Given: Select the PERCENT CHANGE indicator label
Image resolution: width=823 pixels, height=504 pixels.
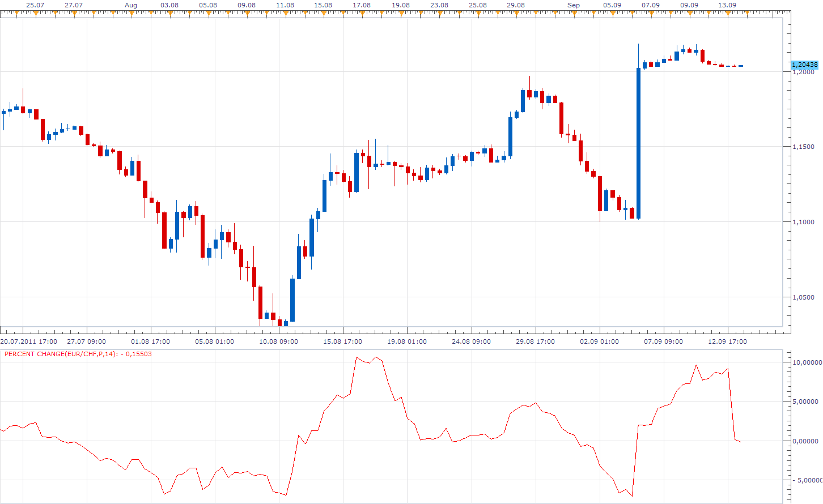Looking at the screenshot, I should point(78,354).
